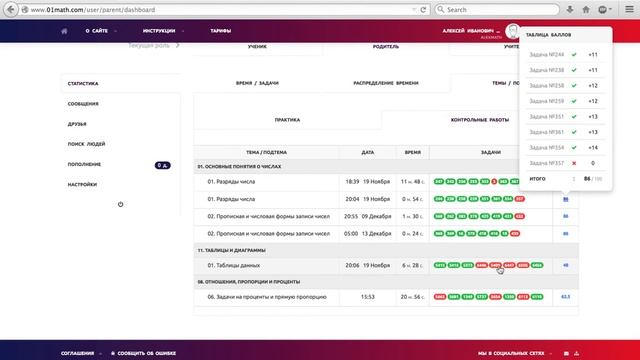
Task: Click the ДАТА column header
Action: coord(367,152)
